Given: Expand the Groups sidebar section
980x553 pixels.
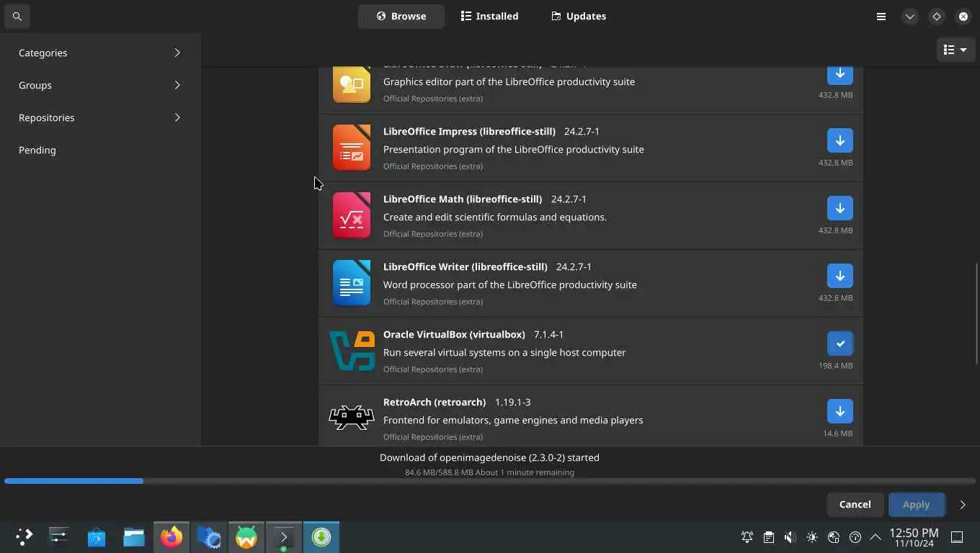Looking at the screenshot, I should pos(99,85).
